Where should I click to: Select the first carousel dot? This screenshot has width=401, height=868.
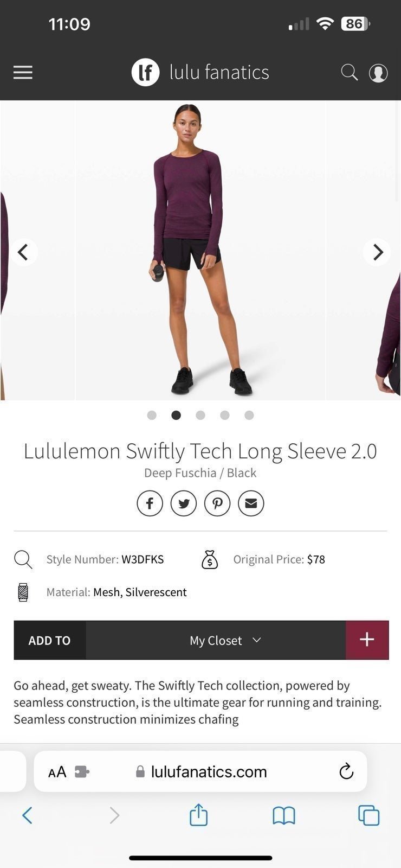[x=152, y=415]
